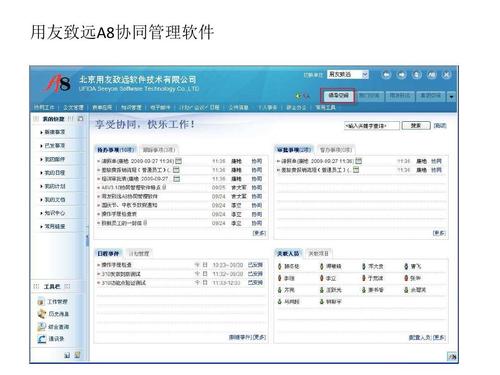Click the round X exit icon in header
Screen dimensions: 500x375
(447, 75)
